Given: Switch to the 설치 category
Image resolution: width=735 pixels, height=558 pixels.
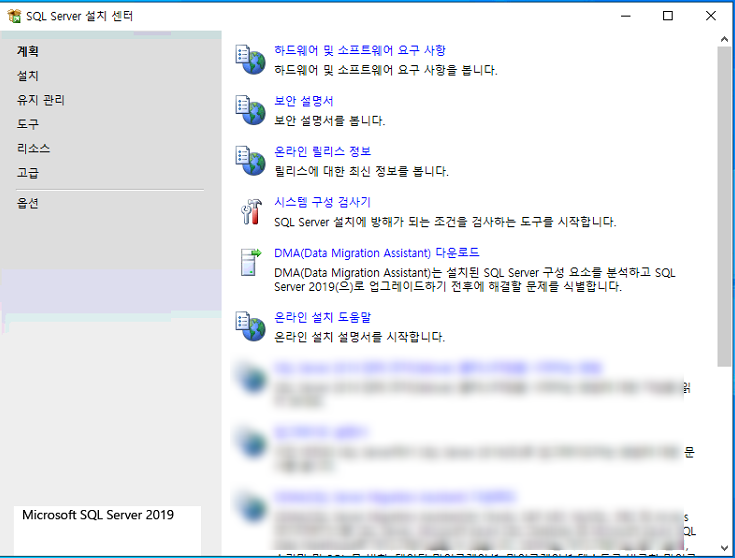Looking at the screenshot, I should (28, 75).
